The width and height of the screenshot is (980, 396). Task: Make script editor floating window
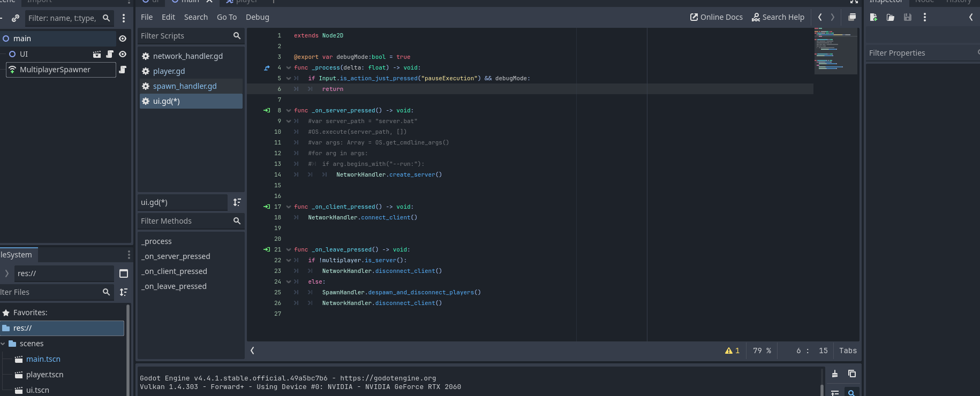852,17
